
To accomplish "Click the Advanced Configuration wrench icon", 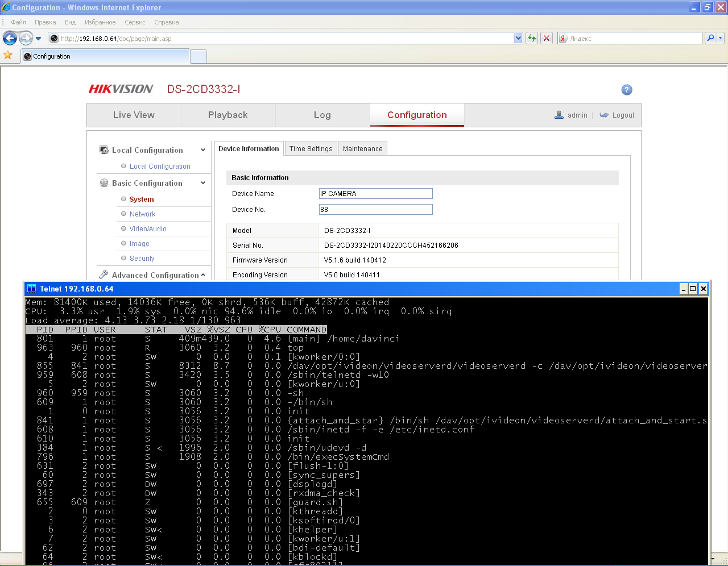I will (104, 274).
